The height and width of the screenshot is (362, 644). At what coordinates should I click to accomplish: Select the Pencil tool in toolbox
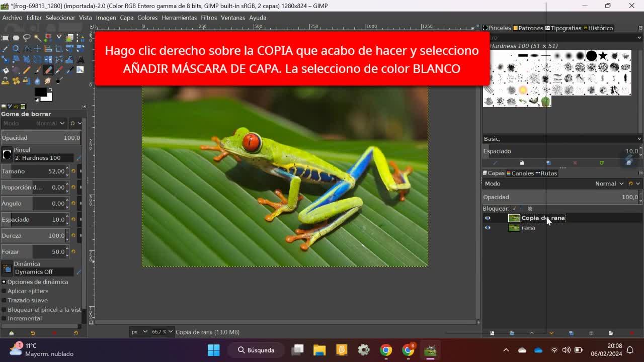[x=27, y=70]
